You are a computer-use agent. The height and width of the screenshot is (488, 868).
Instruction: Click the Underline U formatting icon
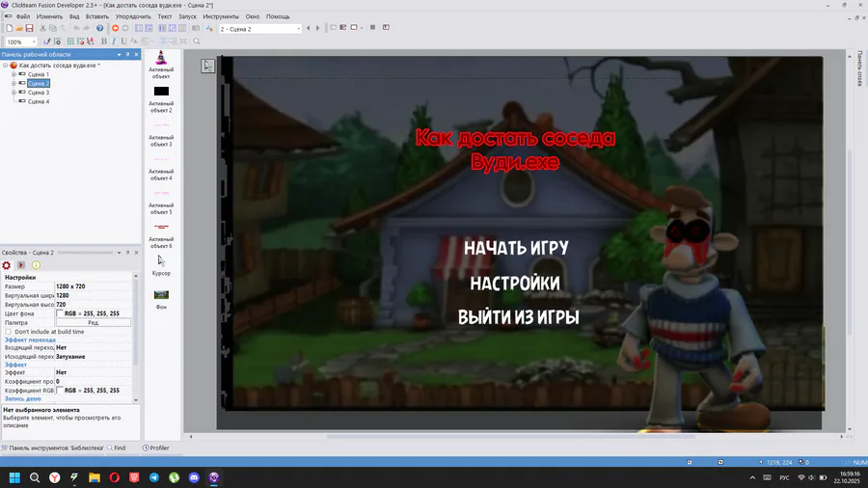[123, 41]
